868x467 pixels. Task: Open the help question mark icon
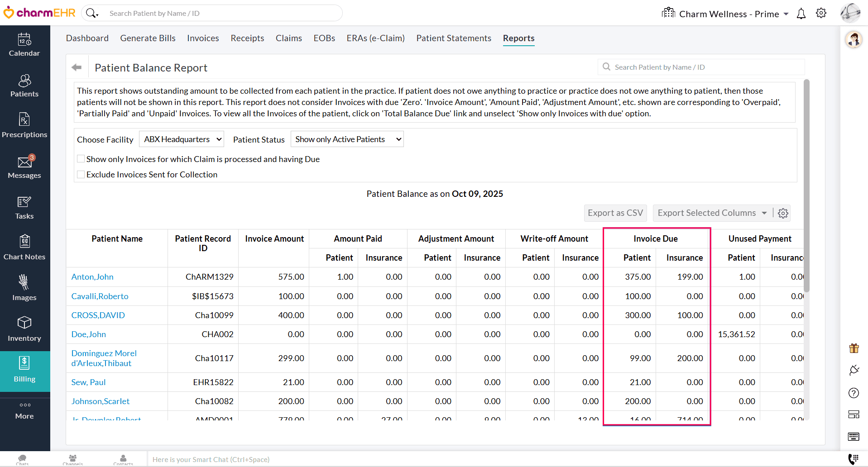tap(854, 393)
